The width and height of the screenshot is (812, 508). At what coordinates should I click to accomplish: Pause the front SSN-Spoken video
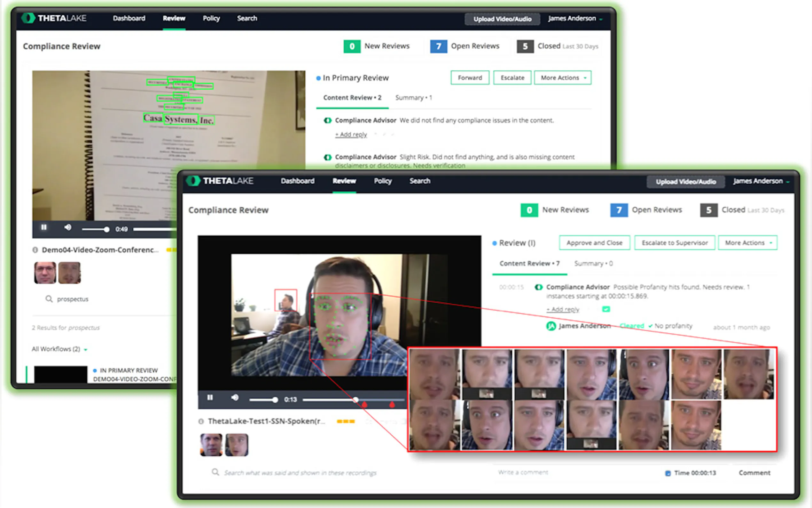click(210, 398)
